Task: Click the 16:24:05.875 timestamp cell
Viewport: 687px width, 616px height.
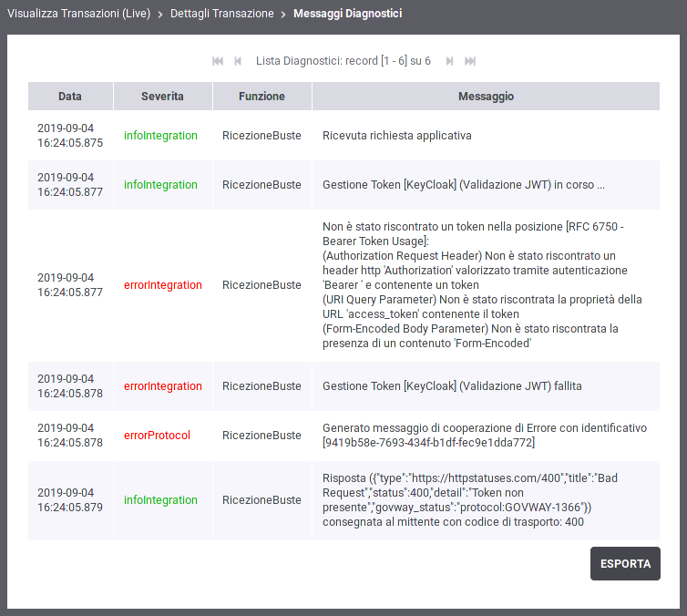Action: click(x=70, y=136)
